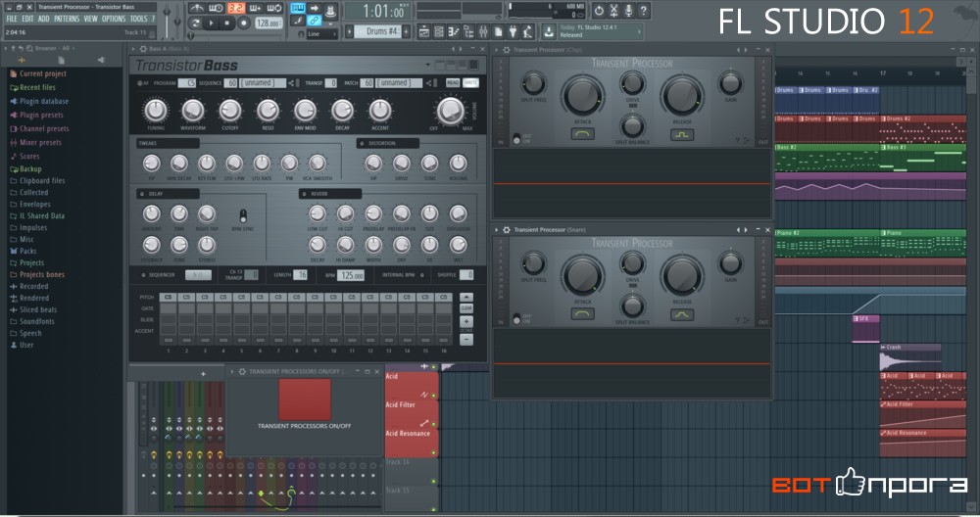Click the attack curve button in Transient Processor (Snare)
Image resolution: width=980 pixels, height=517 pixels.
click(x=582, y=314)
